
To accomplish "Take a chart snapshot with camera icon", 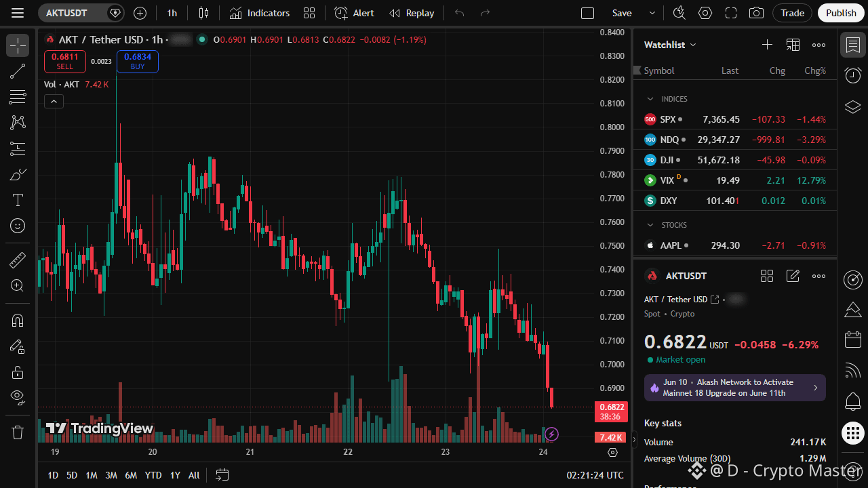I will coord(756,13).
